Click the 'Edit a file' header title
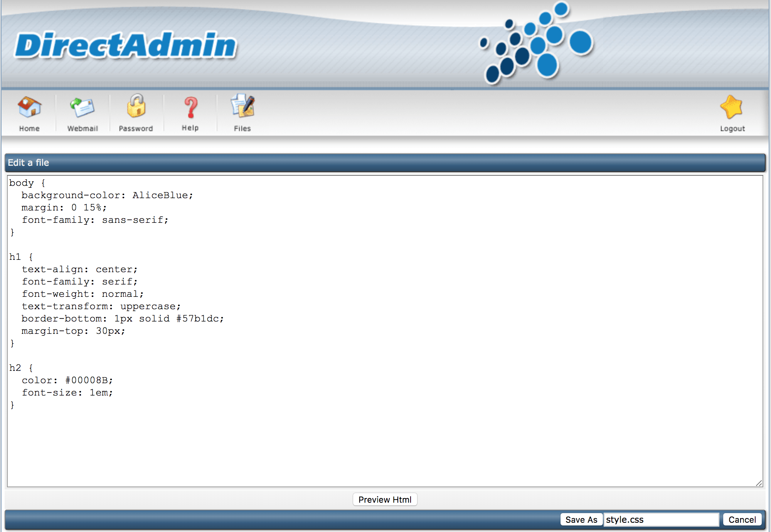The image size is (771, 532). point(28,163)
